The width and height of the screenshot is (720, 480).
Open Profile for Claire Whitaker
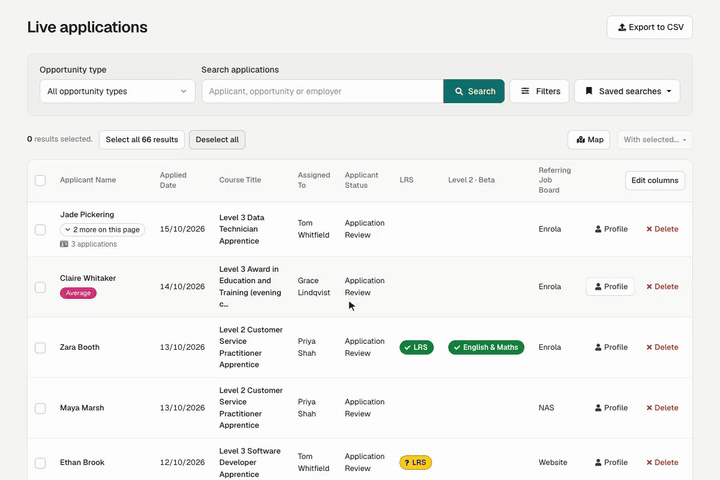click(610, 287)
